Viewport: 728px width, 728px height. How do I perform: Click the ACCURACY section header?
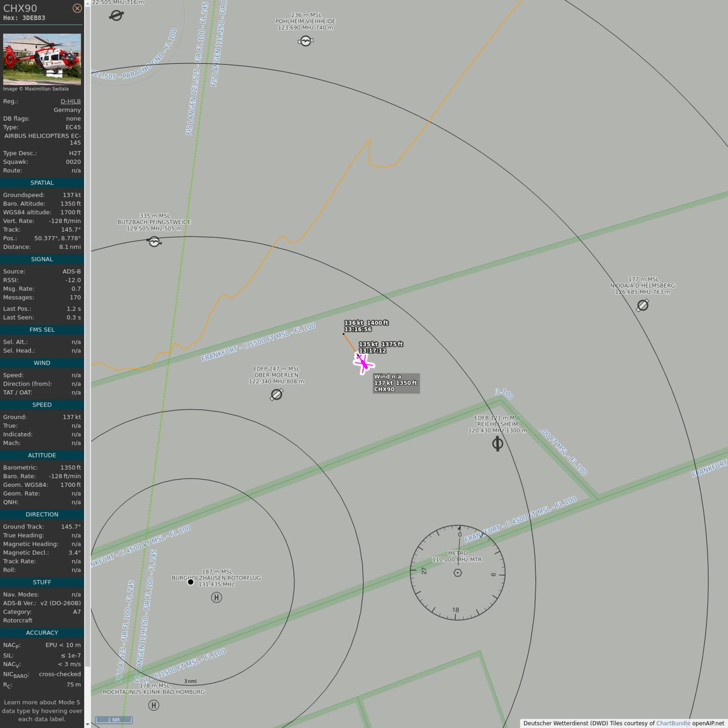coord(42,633)
